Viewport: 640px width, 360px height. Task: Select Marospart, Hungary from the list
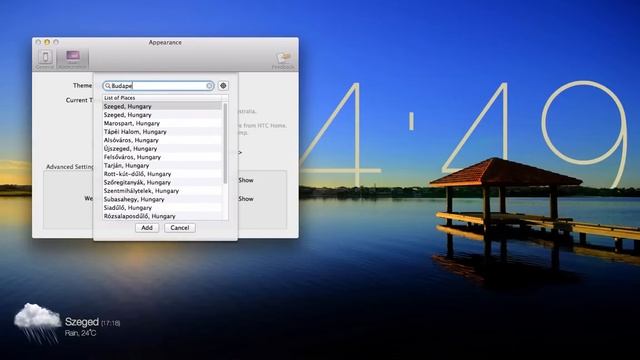pos(162,123)
